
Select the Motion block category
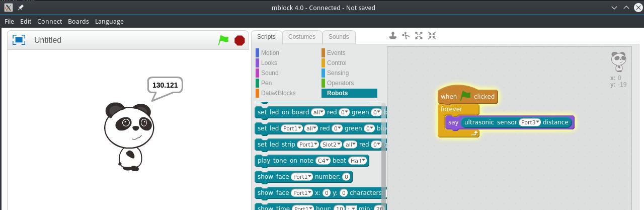click(x=270, y=53)
